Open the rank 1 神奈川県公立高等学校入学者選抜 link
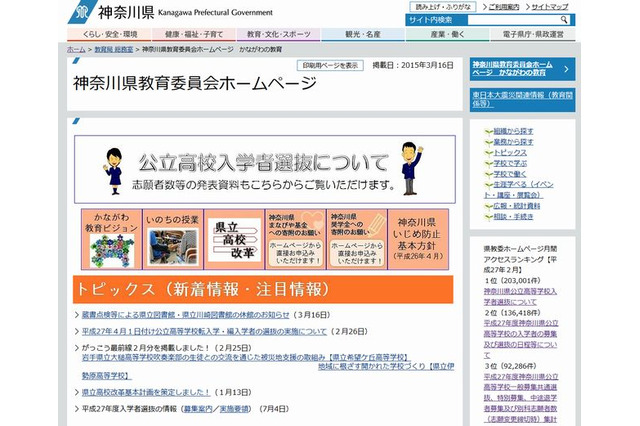This screenshot has height=426, width=640. point(520,297)
